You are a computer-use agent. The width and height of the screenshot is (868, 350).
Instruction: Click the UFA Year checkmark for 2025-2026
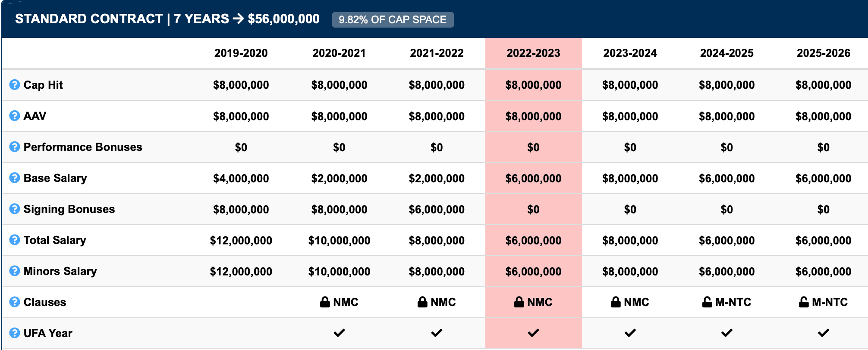pyautogui.click(x=823, y=333)
